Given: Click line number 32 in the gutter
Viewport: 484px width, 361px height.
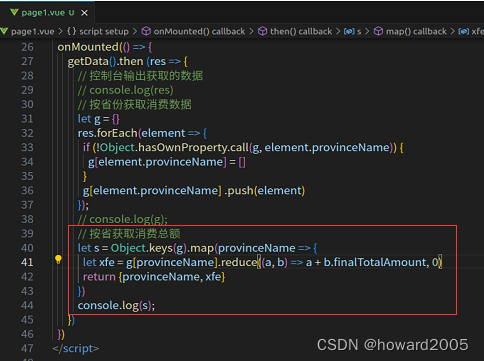Looking at the screenshot, I should tap(27, 133).
